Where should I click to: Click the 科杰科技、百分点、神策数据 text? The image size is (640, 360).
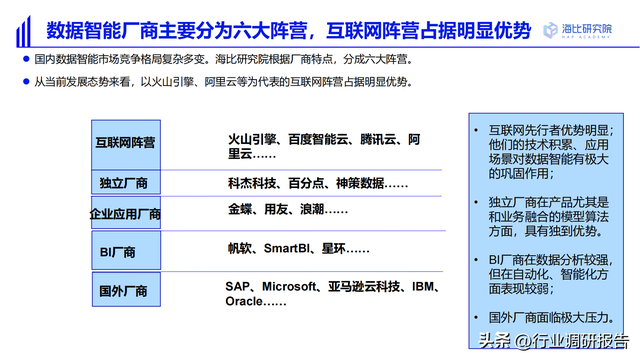point(318,183)
